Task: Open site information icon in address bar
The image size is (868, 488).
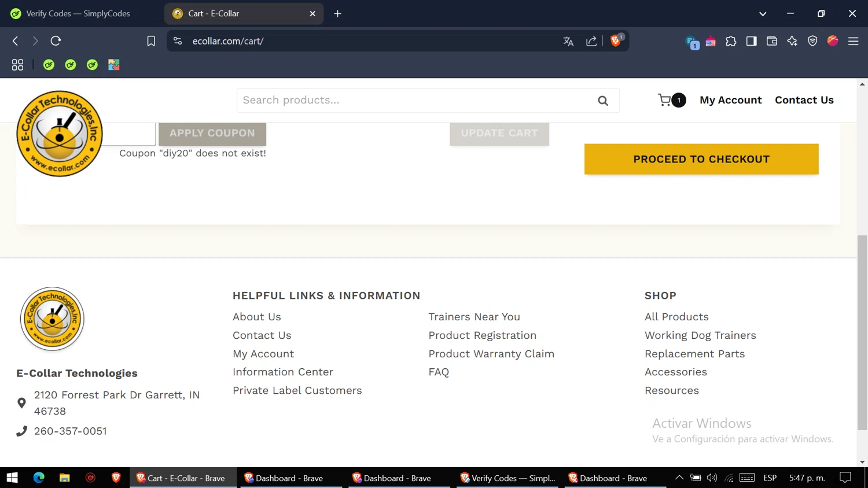Action: click(x=178, y=41)
